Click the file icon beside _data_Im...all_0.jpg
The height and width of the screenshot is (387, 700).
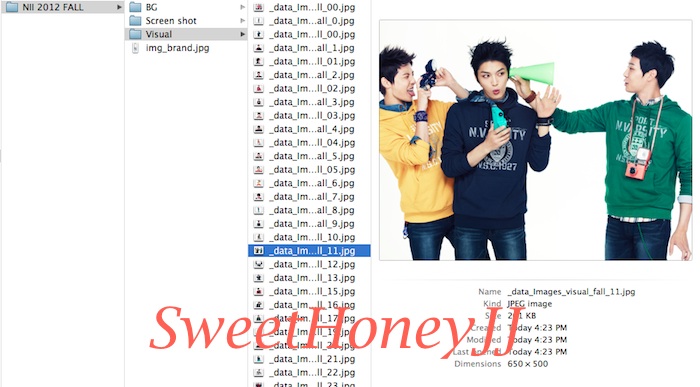pos(258,21)
